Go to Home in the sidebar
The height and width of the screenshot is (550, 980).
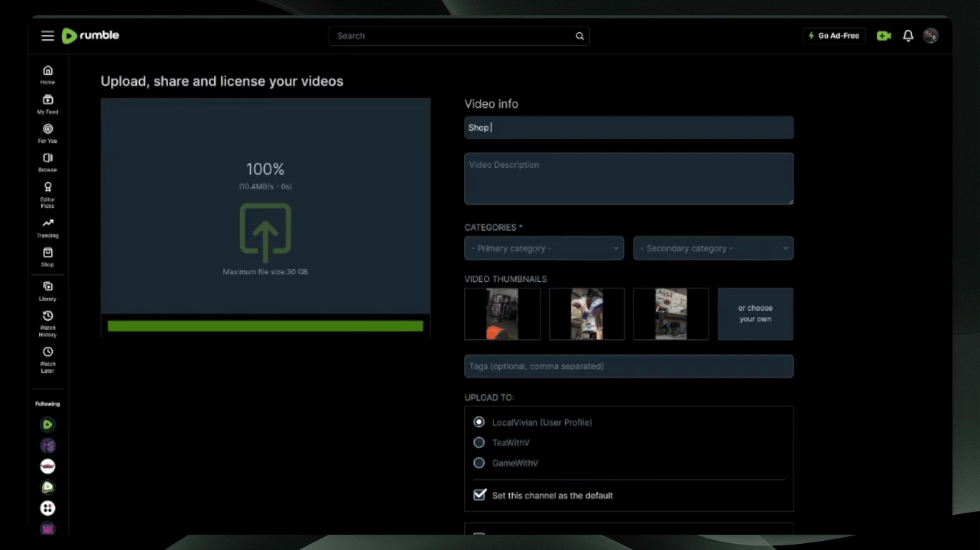point(47,74)
